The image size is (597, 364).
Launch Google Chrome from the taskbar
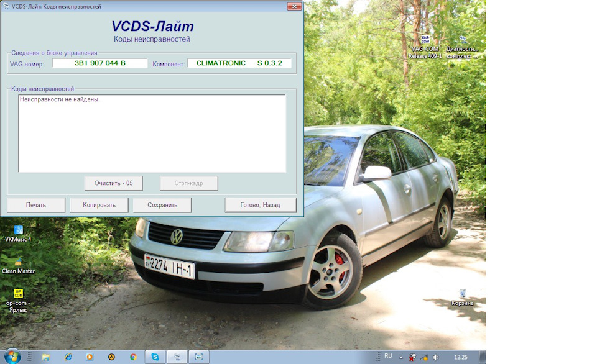[x=133, y=357]
